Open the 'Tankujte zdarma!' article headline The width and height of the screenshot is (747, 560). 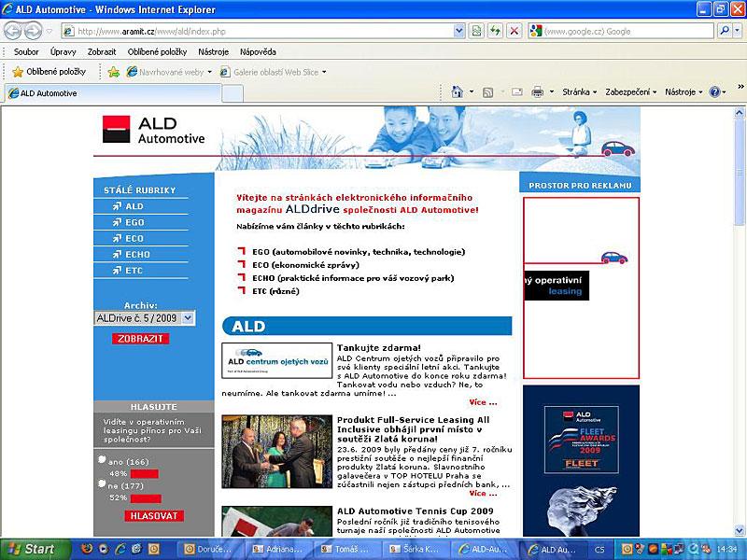379,348
